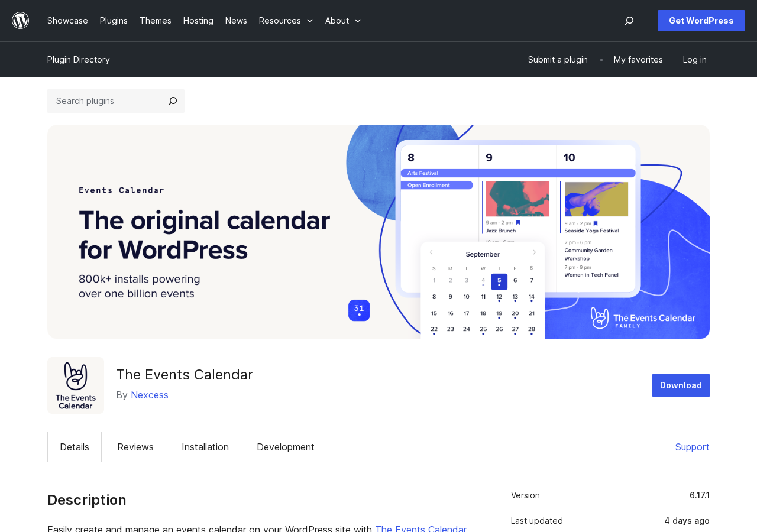Open the Support link
This screenshot has width=757, height=532.
tap(693, 447)
